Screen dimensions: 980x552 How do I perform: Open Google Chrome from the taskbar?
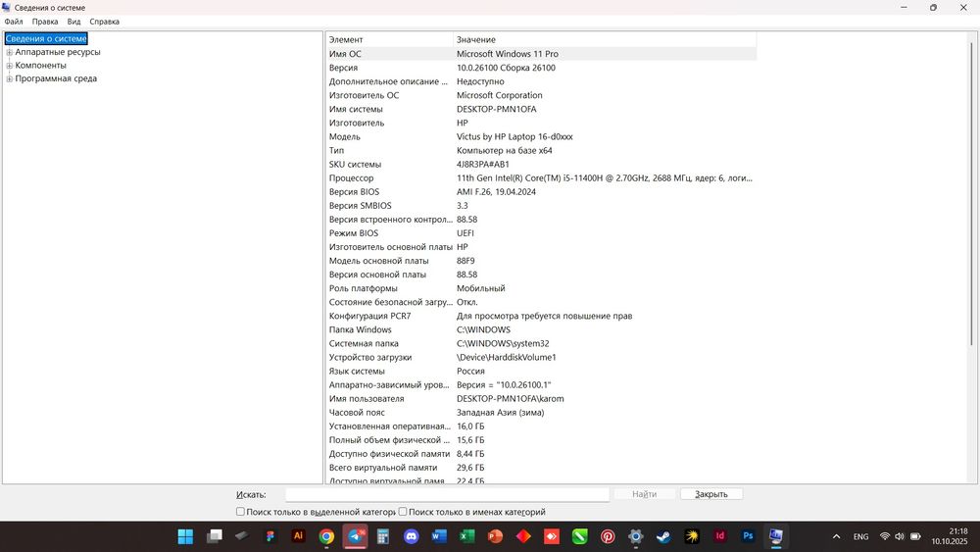(326, 536)
